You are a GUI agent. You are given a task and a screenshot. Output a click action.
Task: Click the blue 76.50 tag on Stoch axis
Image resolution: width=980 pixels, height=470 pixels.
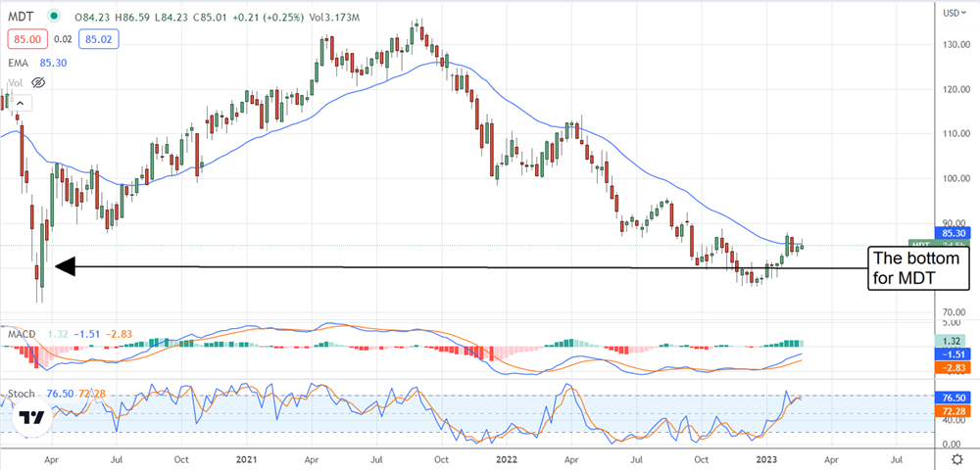[954, 399]
